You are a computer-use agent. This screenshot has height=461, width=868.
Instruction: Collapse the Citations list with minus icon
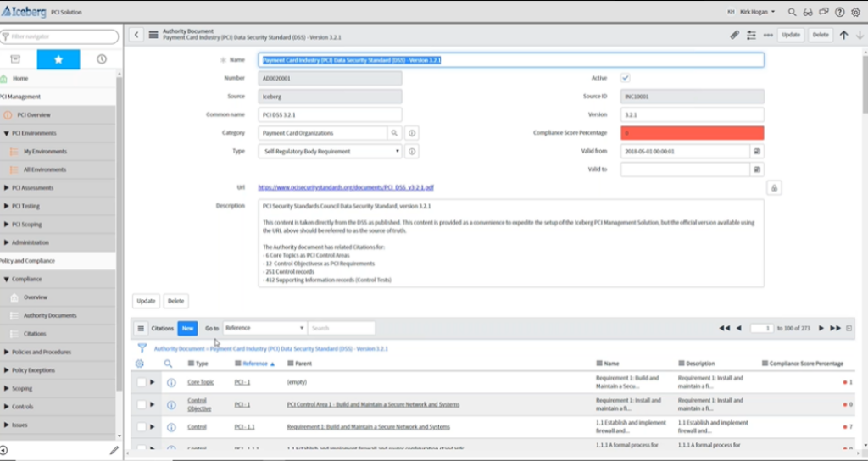click(849, 328)
